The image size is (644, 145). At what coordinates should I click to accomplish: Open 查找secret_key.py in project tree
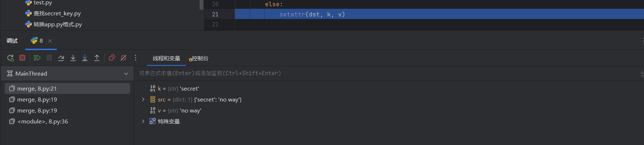click(57, 14)
